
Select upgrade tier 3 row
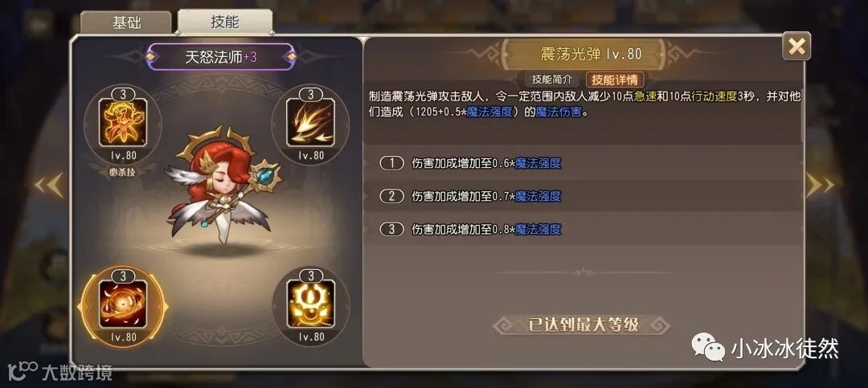tap(583, 229)
